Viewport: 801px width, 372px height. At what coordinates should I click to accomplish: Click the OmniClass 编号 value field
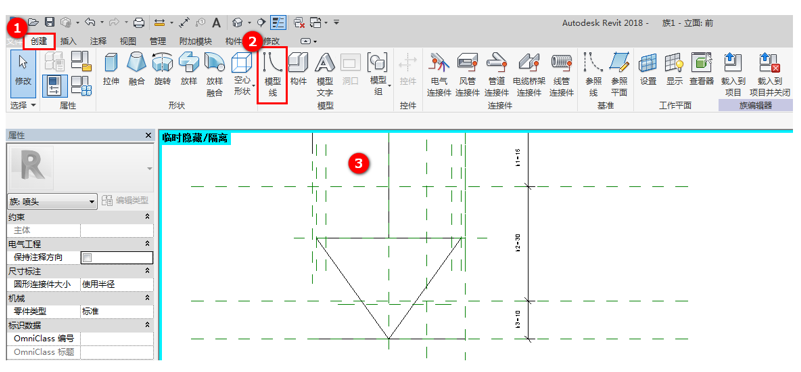[116, 338]
